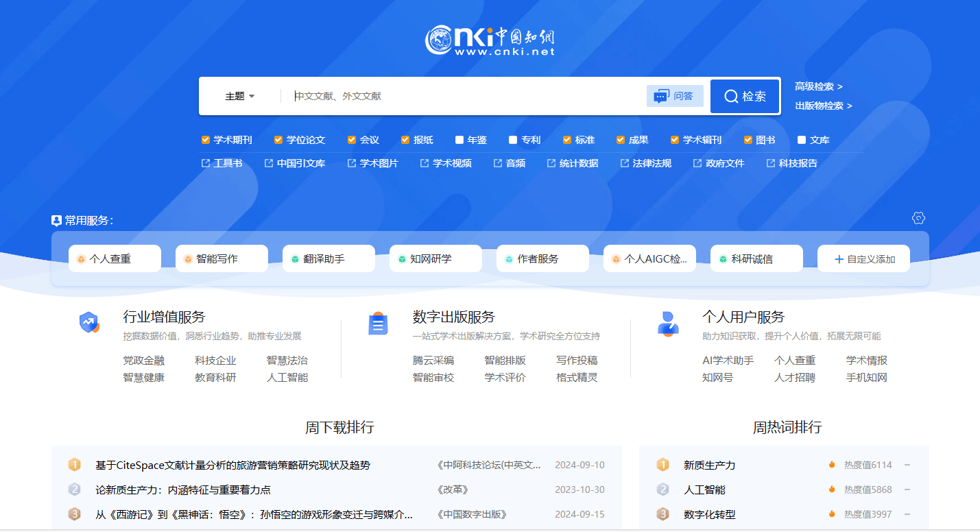Open the 腾云采编 publishing link
The height and width of the screenshot is (532, 980).
[x=433, y=360]
